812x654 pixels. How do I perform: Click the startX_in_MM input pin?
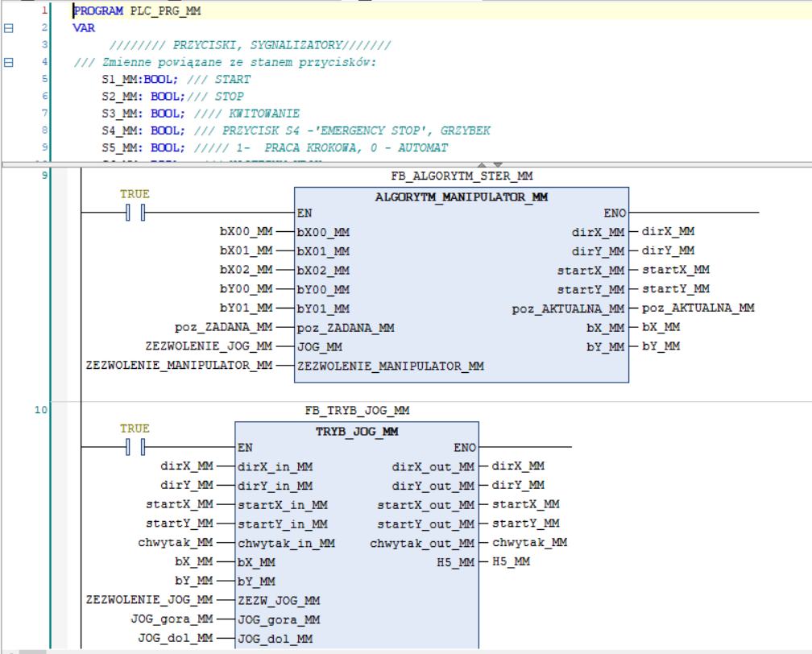283,505
